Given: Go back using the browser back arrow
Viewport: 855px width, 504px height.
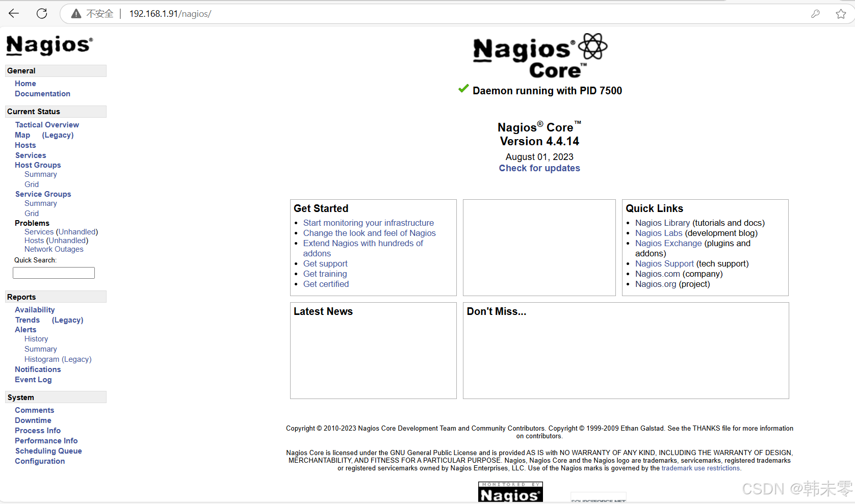Looking at the screenshot, I should click(x=14, y=14).
